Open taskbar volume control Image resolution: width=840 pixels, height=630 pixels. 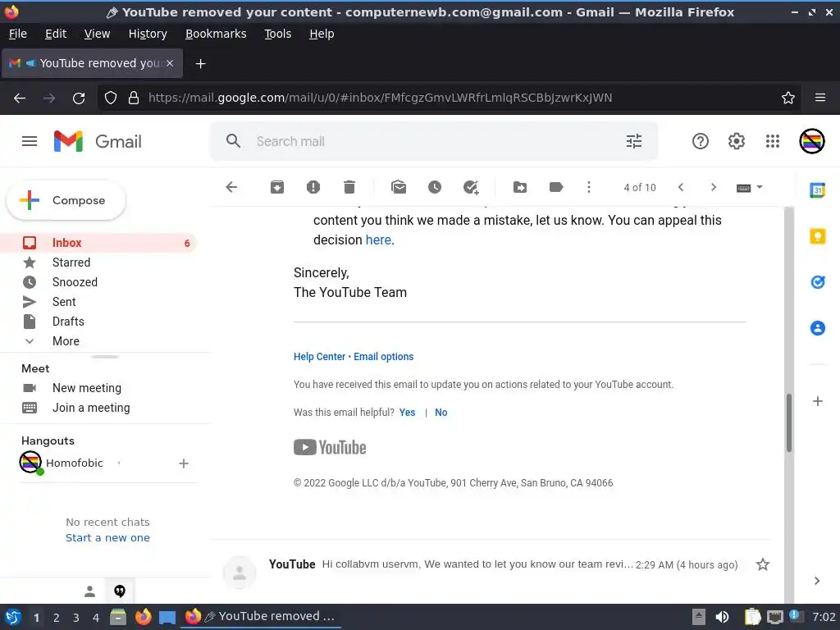pos(722,617)
